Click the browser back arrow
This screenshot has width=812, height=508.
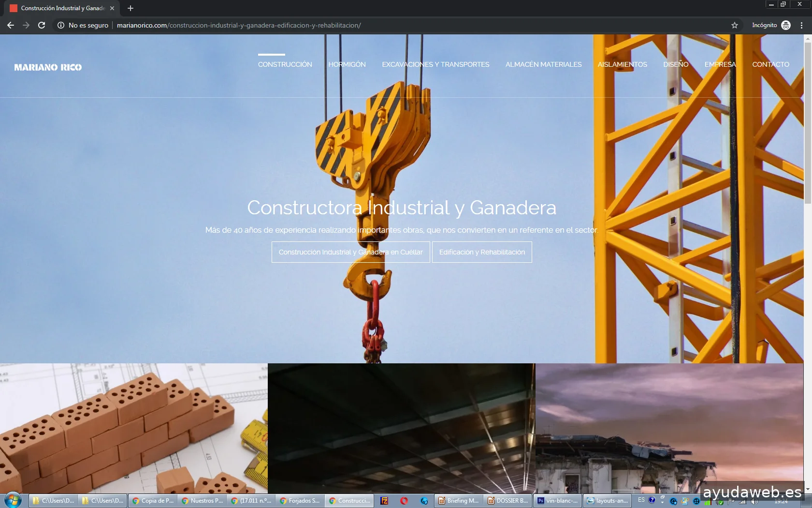[x=11, y=25]
